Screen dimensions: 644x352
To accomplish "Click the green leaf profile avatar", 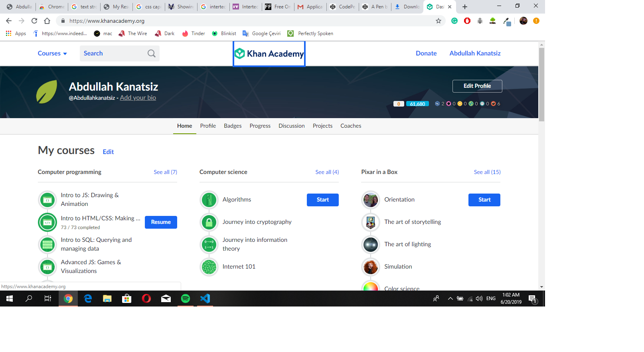I will 47,92.
